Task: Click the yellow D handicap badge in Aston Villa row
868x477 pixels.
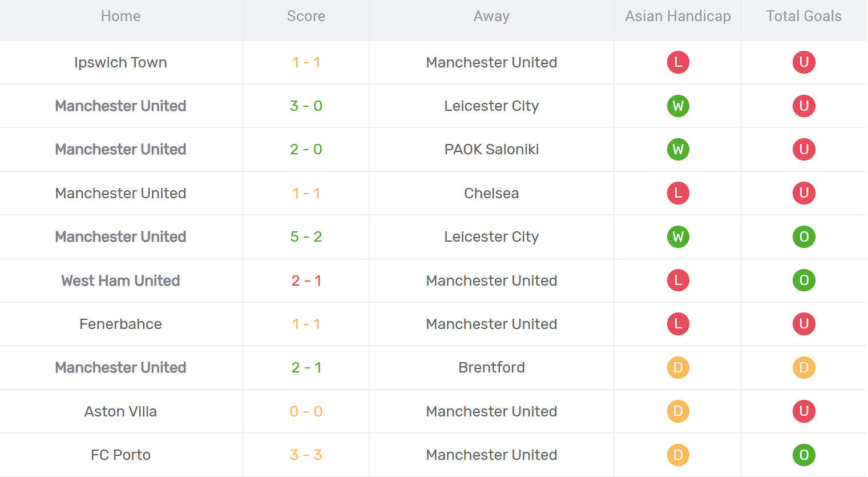Action: tap(678, 411)
